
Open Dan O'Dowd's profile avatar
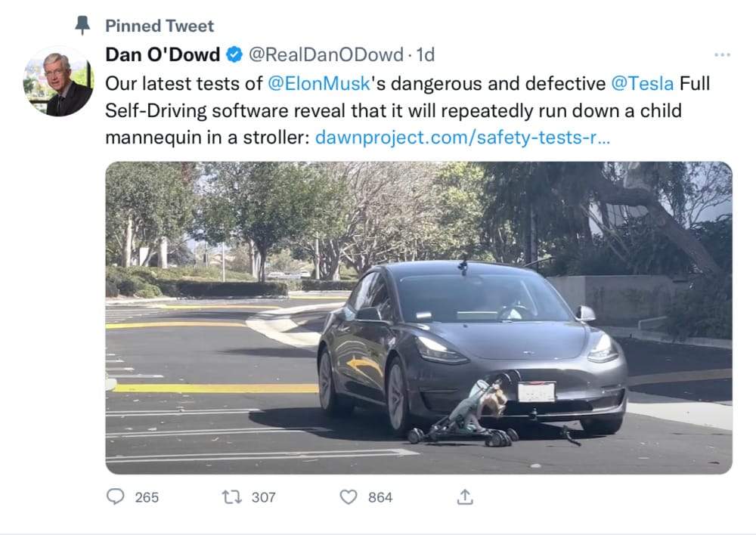tap(58, 82)
